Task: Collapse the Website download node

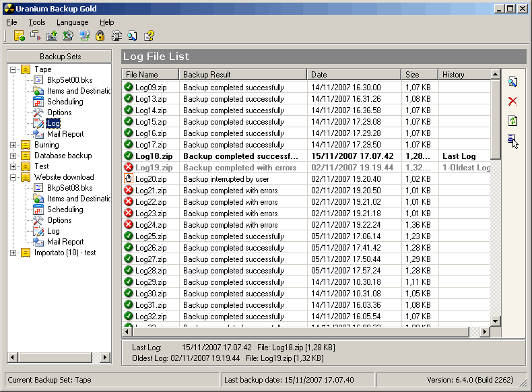Action: [x=13, y=177]
